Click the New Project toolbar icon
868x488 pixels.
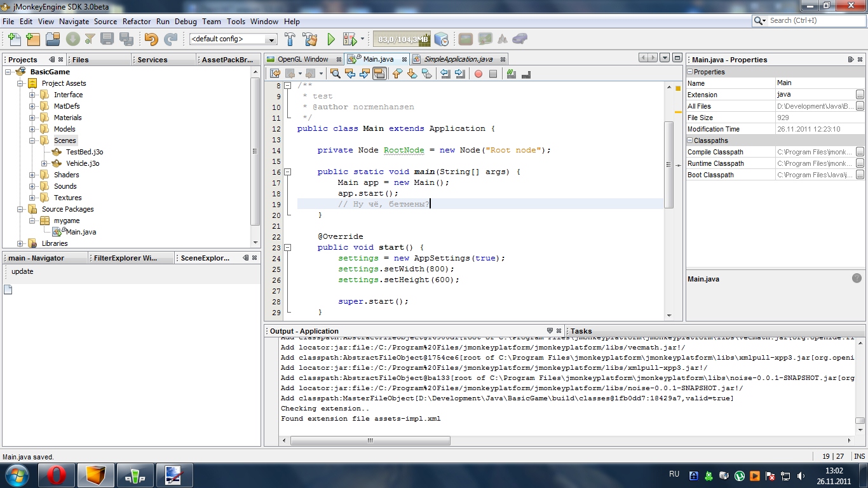33,39
